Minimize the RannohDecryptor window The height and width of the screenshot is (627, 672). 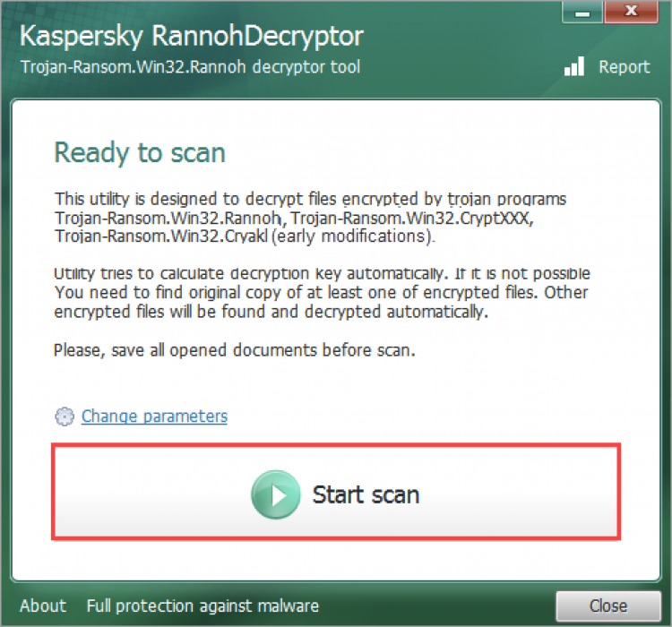click(x=582, y=12)
